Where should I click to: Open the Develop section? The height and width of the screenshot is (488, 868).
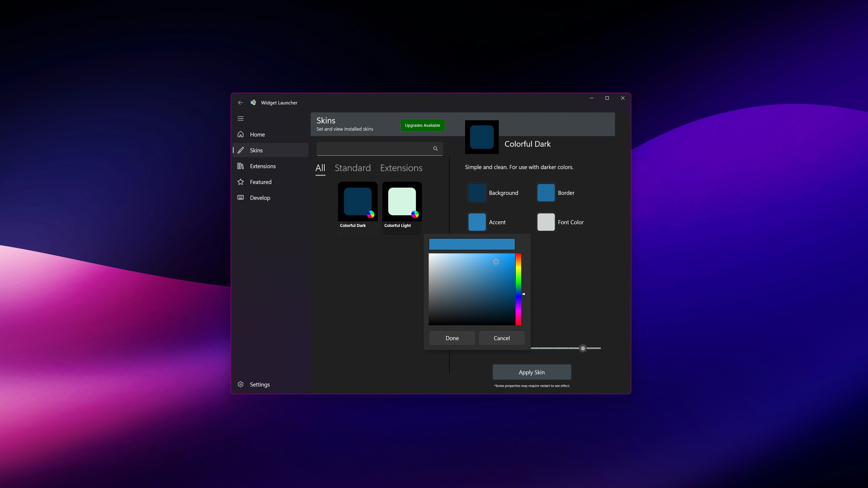pyautogui.click(x=260, y=198)
